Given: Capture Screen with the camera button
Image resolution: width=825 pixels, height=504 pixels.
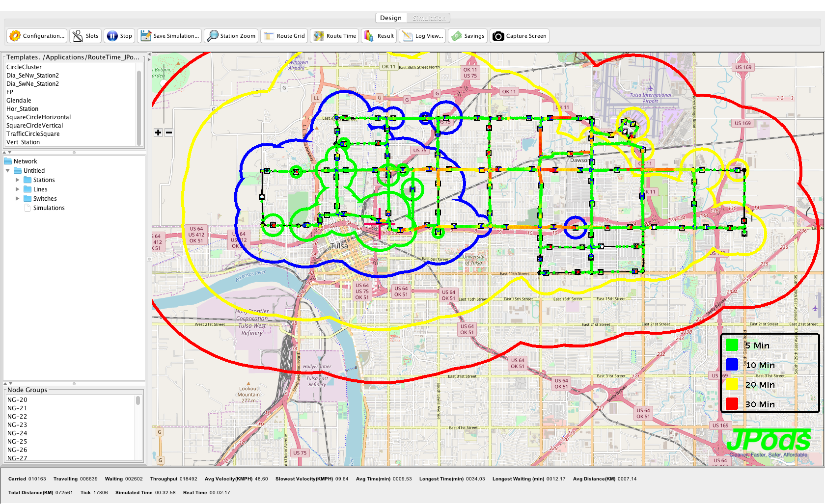Looking at the screenshot, I should [x=498, y=36].
